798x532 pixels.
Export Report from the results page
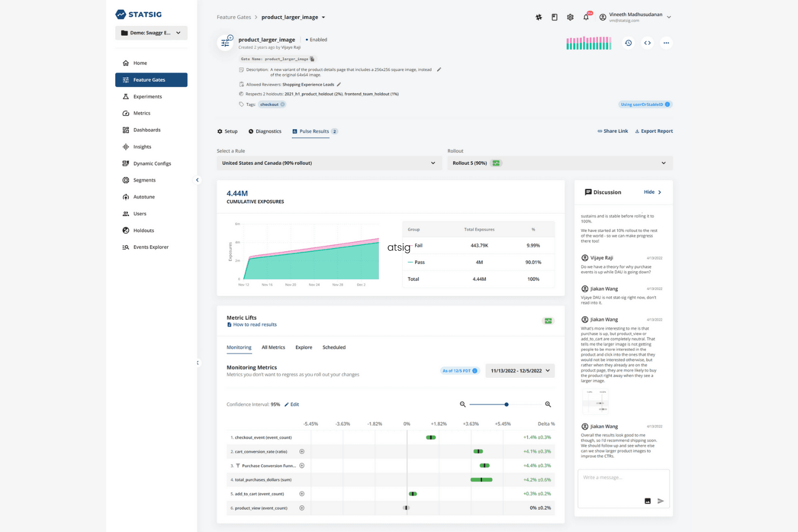[x=653, y=132]
